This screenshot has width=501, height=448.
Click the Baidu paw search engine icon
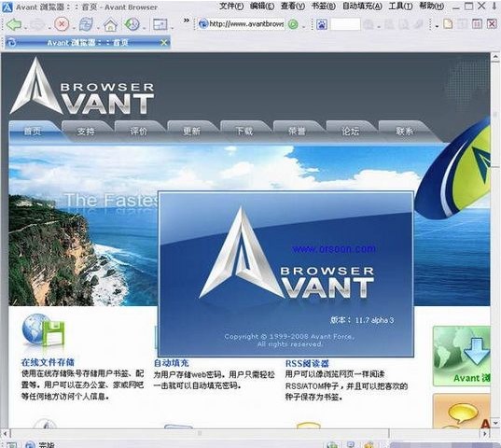pyautogui.click(x=322, y=24)
